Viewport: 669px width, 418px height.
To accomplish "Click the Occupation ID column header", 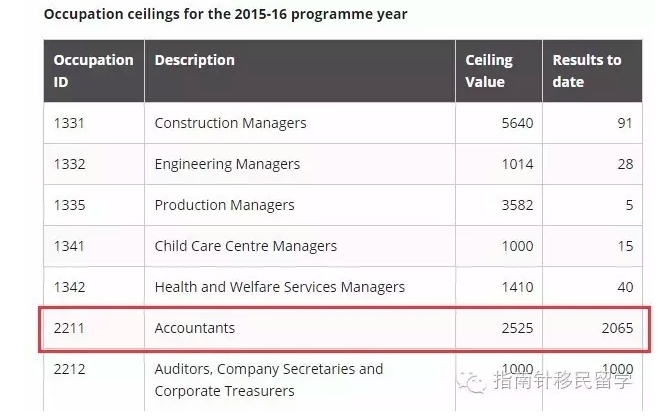I will (93, 70).
